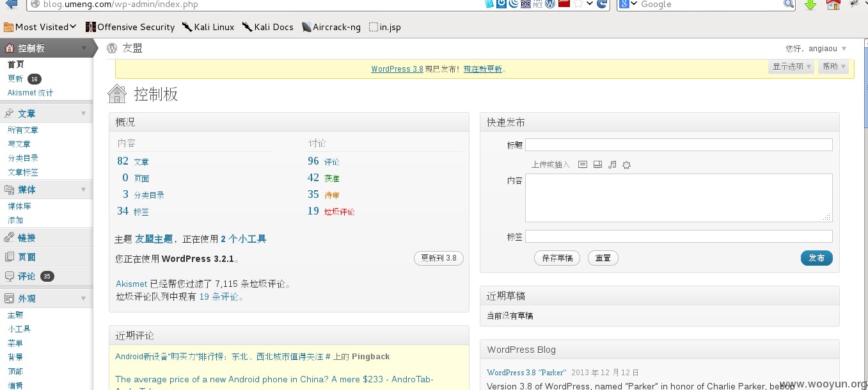Click the WordPress 3.8 link in notice
The image size is (868, 390).
click(397, 69)
